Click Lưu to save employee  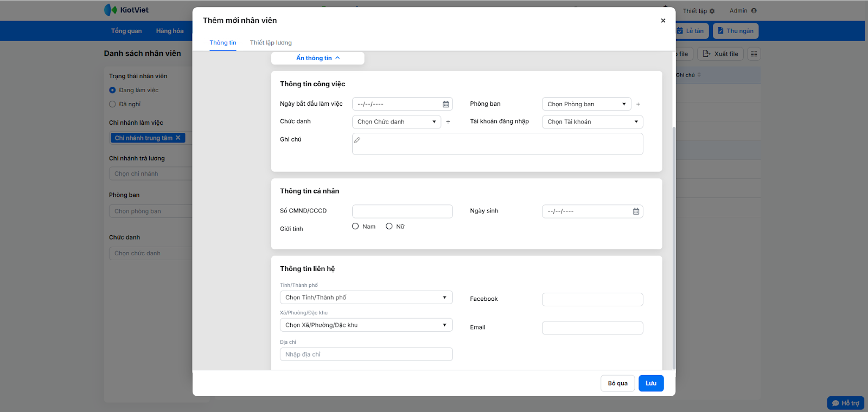coord(650,383)
